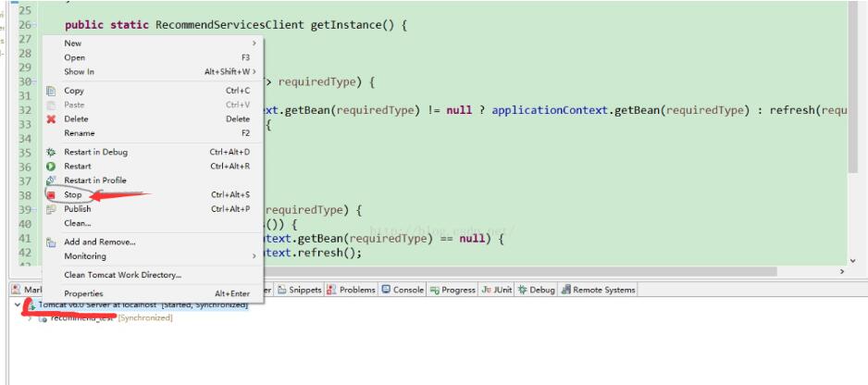This screenshot has width=868, height=385.
Task: Click the green Restart icon
Action: coord(51,167)
